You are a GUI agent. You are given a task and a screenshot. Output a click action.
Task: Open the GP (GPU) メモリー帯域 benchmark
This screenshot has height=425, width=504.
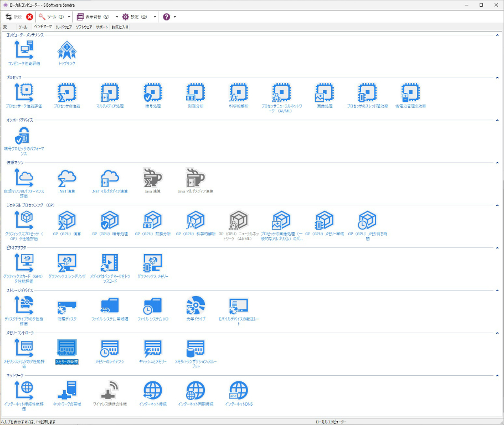coord(325,223)
